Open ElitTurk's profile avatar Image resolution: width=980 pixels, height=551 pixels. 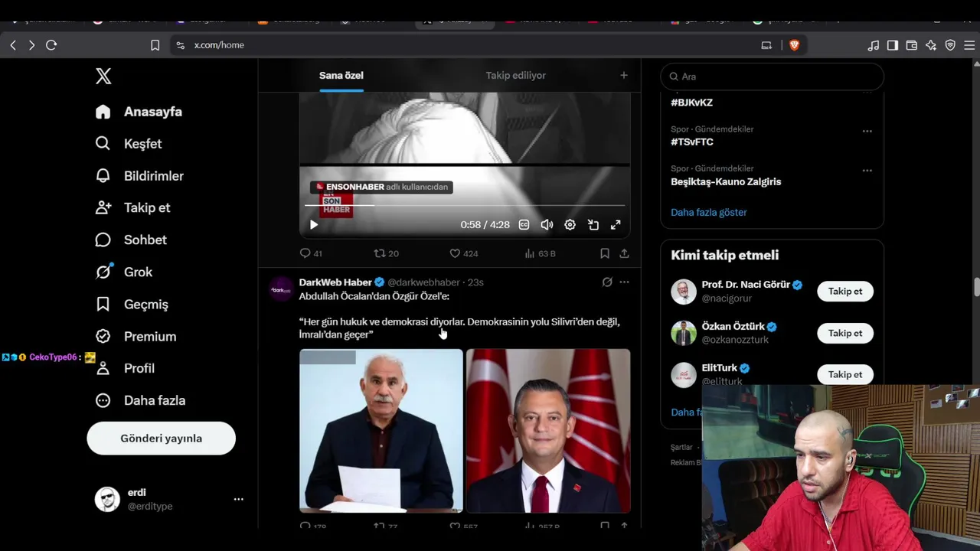[684, 374]
